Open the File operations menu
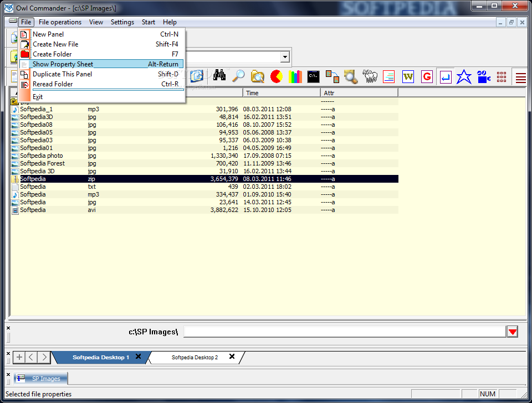 60,22
